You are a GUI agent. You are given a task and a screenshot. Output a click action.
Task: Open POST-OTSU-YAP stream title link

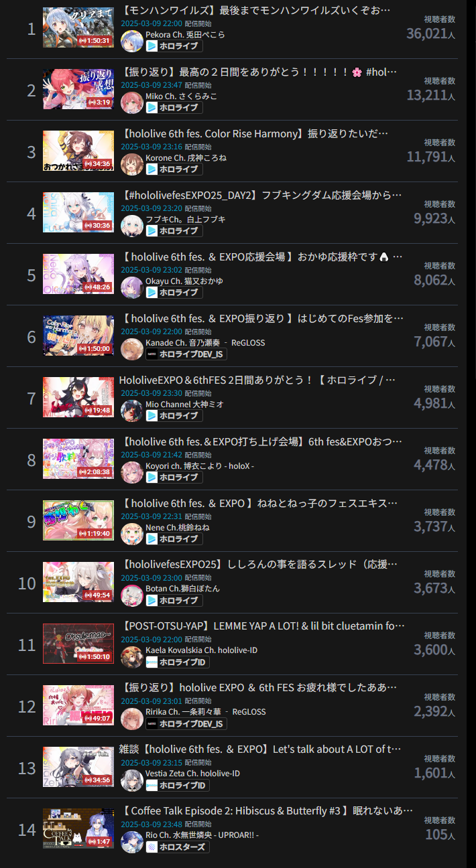pyautogui.click(x=264, y=626)
